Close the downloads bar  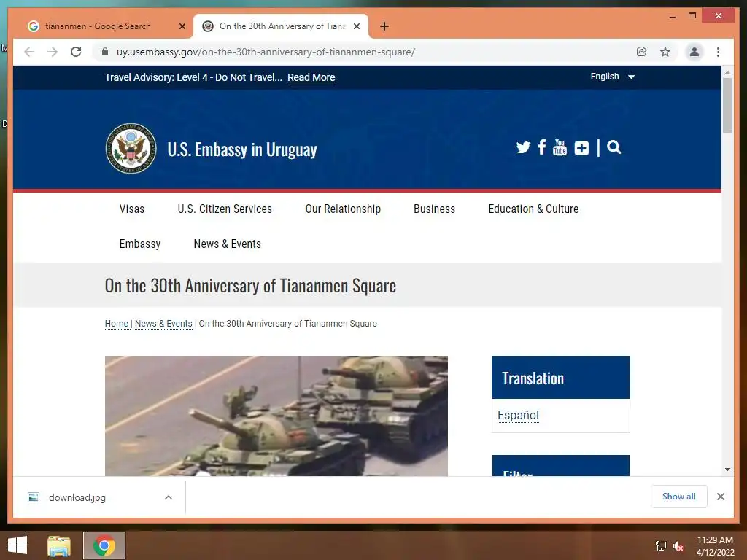720,497
